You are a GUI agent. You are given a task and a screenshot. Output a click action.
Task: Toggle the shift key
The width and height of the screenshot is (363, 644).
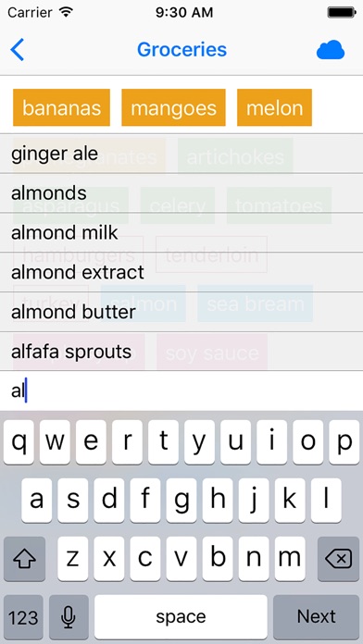tap(24, 559)
